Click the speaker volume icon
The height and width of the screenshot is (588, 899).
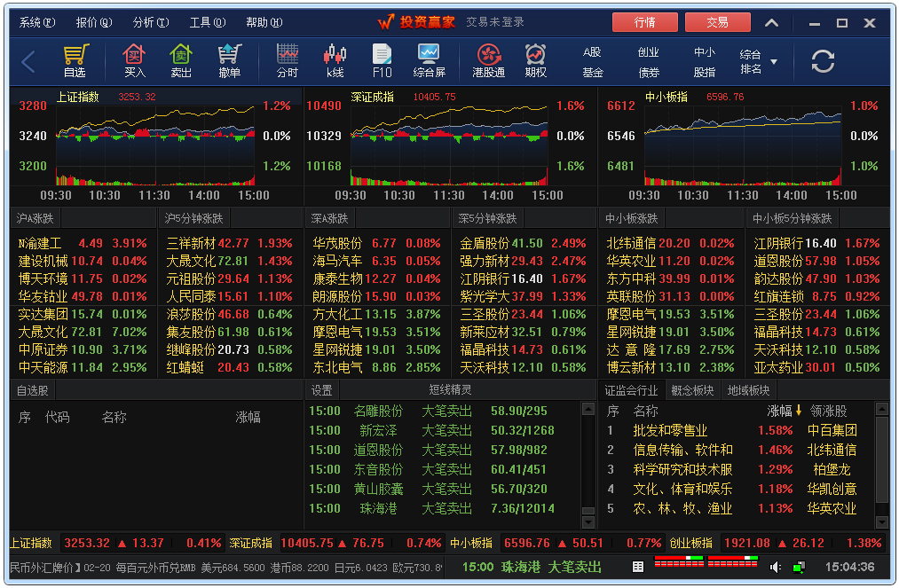click(x=775, y=567)
